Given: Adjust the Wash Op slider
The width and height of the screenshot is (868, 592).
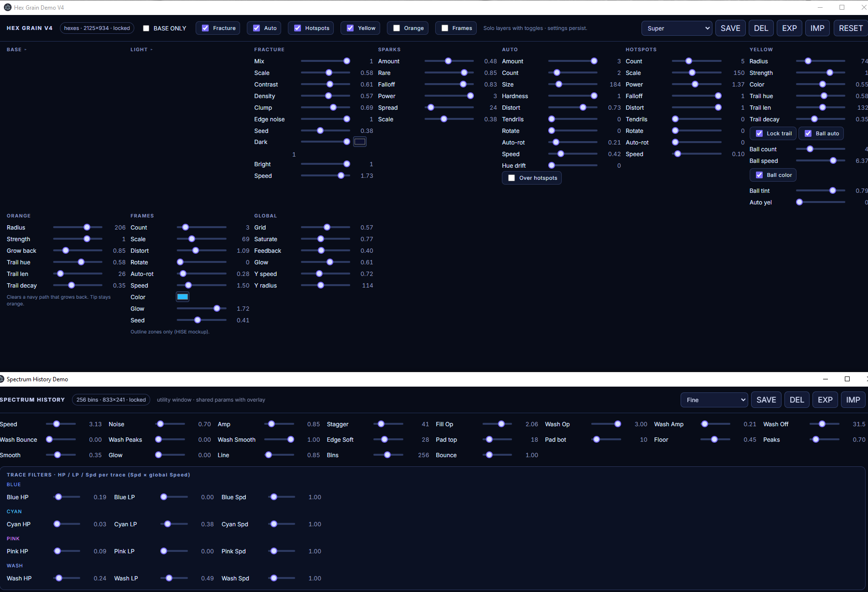Looking at the screenshot, I should coord(606,424).
